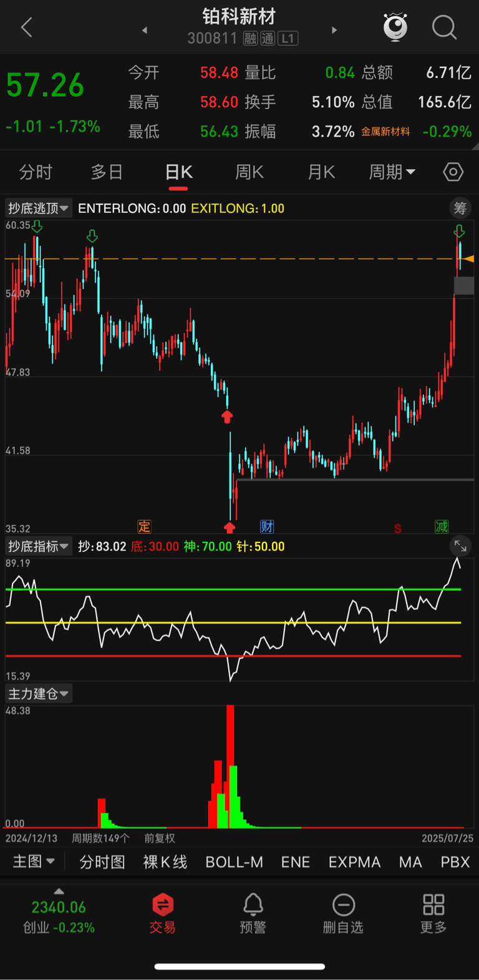Select the 周K tab

tap(249, 172)
